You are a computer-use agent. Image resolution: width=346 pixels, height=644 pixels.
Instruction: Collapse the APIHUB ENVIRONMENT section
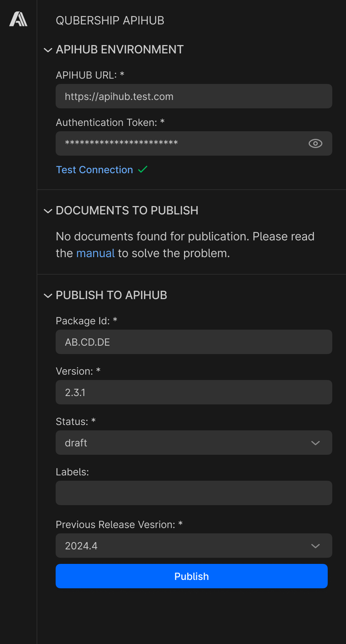[x=48, y=50]
